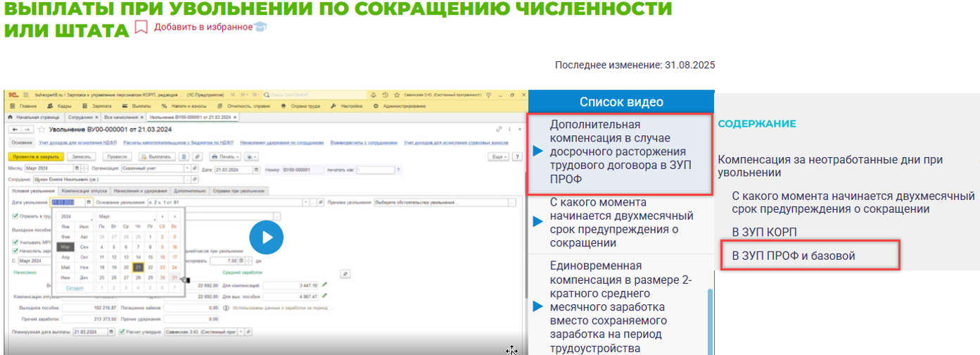This screenshot has height=355, width=980.
Task: Open video 'С какого момента начинается двухмесячный срок'
Action: tap(622, 222)
